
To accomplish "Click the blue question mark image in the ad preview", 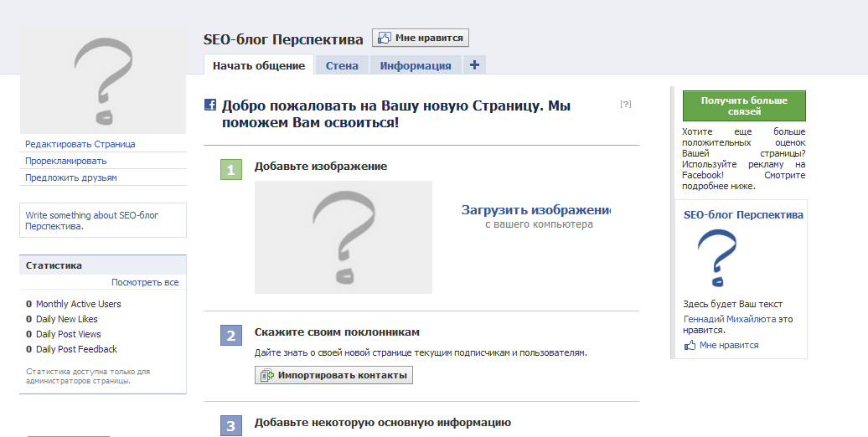I will [x=717, y=259].
